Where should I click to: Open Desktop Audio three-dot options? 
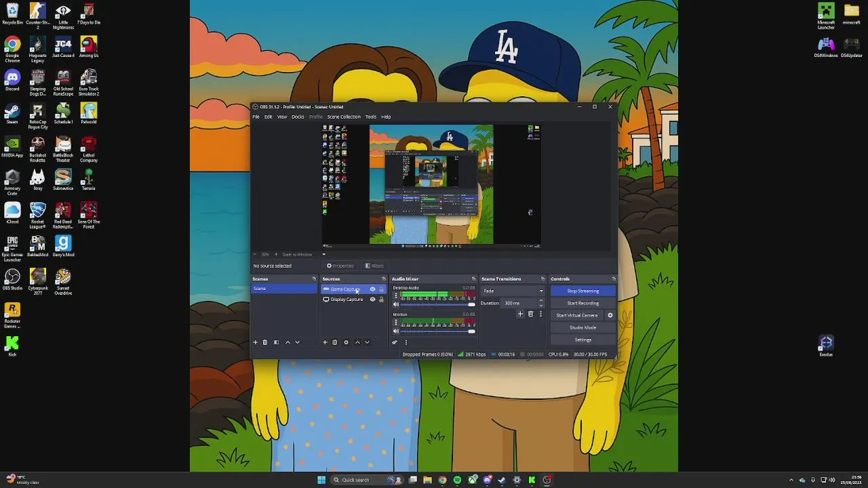(396, 296)
